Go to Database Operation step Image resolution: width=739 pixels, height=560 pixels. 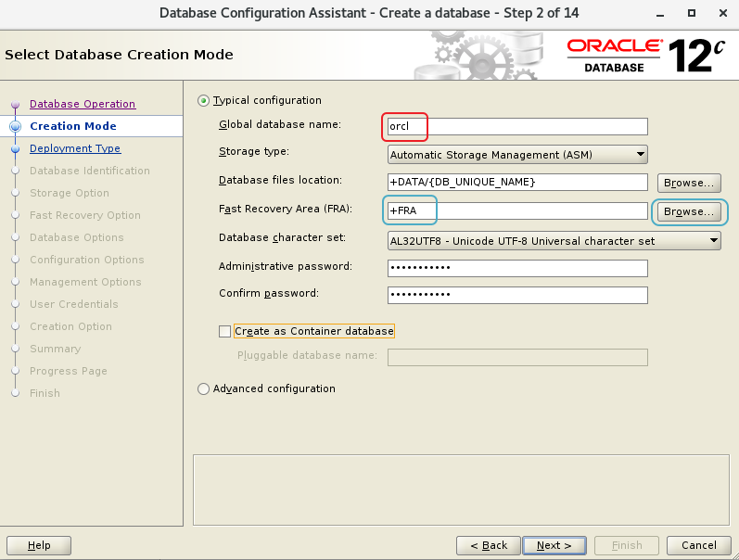coord(83,104)
